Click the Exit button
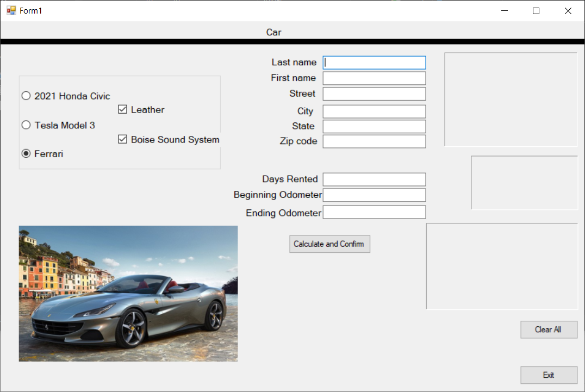Screen dimensions: 585x392 [549, 375]
